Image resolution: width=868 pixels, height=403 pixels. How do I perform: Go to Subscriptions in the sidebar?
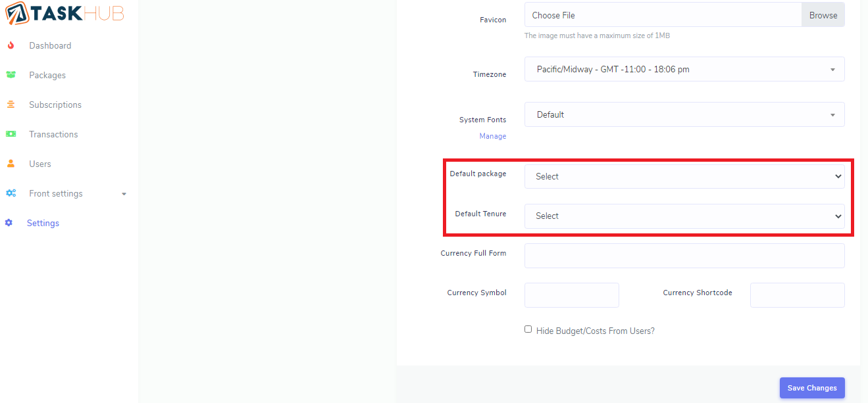(x=55, y=105)
